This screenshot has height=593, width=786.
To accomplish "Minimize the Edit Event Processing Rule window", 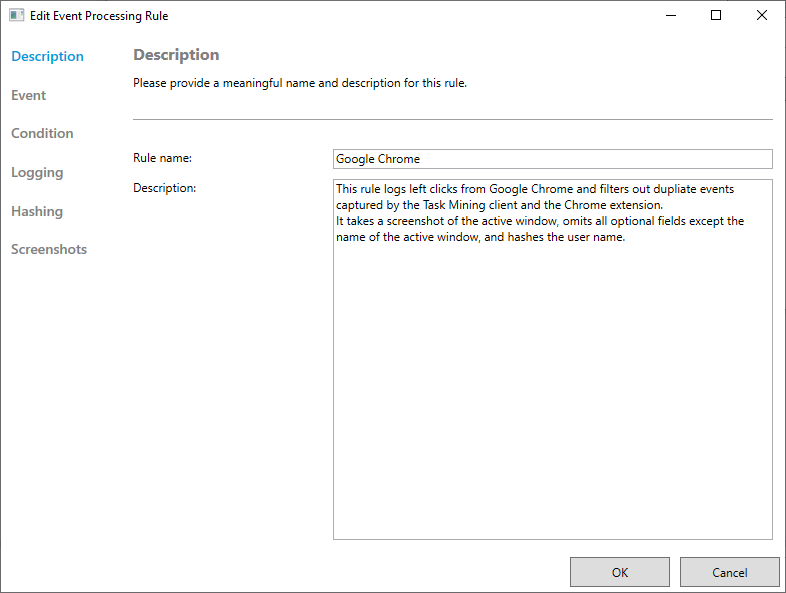I will click(671, 15).
